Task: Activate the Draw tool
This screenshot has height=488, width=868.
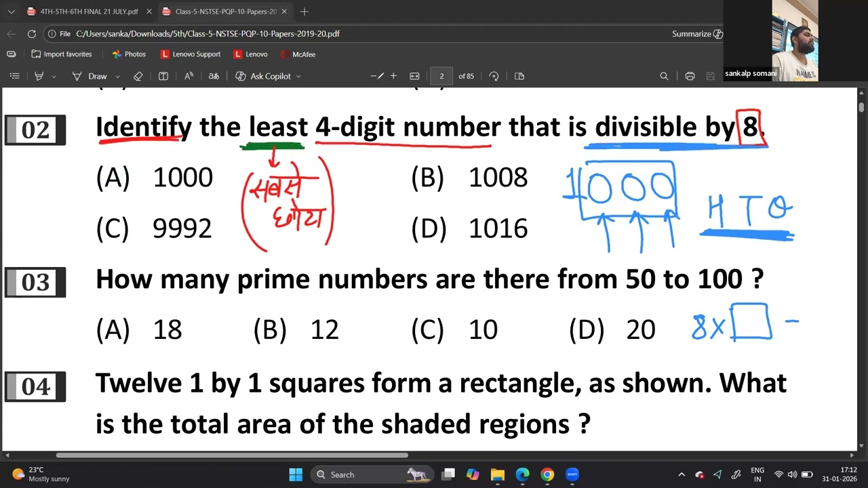Action: tap(90, 76)
